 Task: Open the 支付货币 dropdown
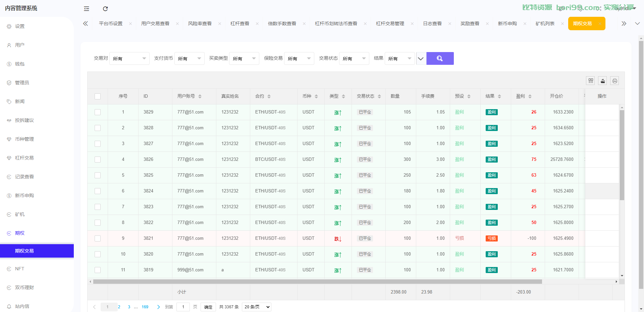[190, 58]
